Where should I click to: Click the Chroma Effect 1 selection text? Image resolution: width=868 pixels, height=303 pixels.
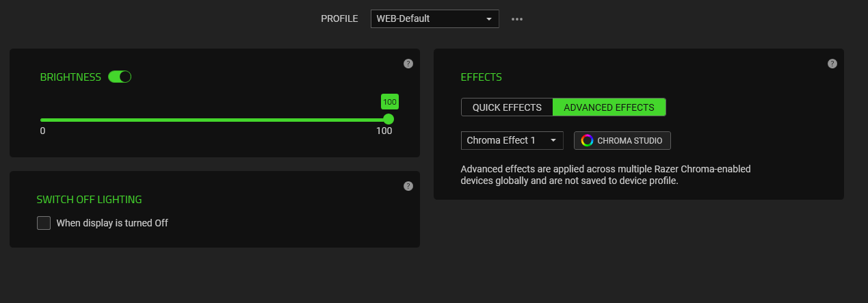point(501,141)
